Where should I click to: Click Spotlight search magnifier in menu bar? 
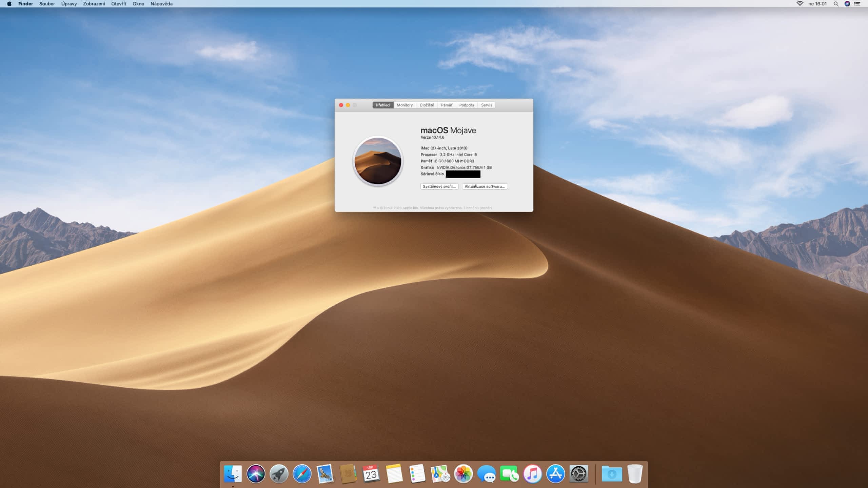click(x=836, y=4)
